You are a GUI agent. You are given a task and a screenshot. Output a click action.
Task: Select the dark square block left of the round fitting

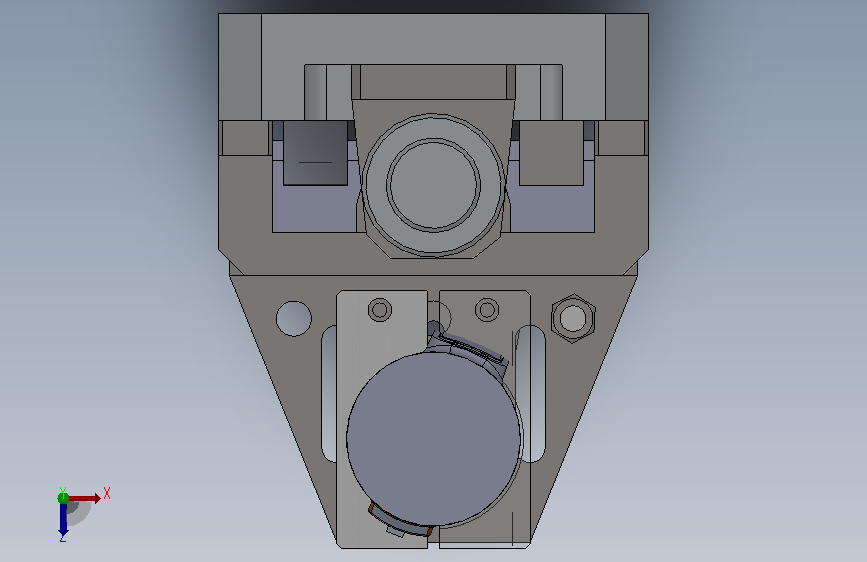(315, 153)
